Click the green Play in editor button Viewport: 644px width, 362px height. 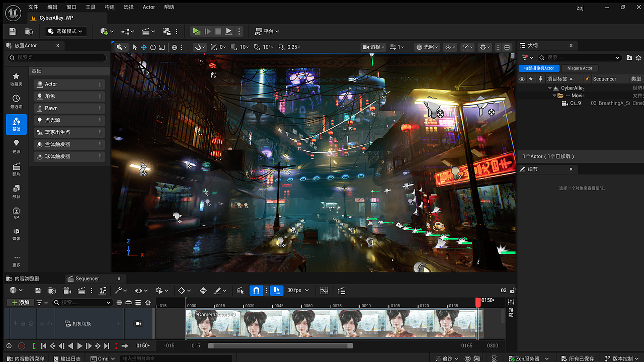tap(196, 31)
